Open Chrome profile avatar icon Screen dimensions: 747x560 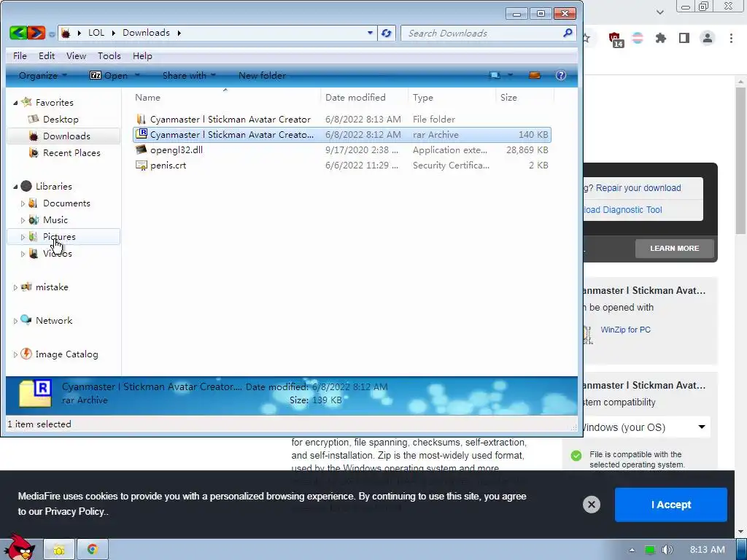[x=708, y=38]
